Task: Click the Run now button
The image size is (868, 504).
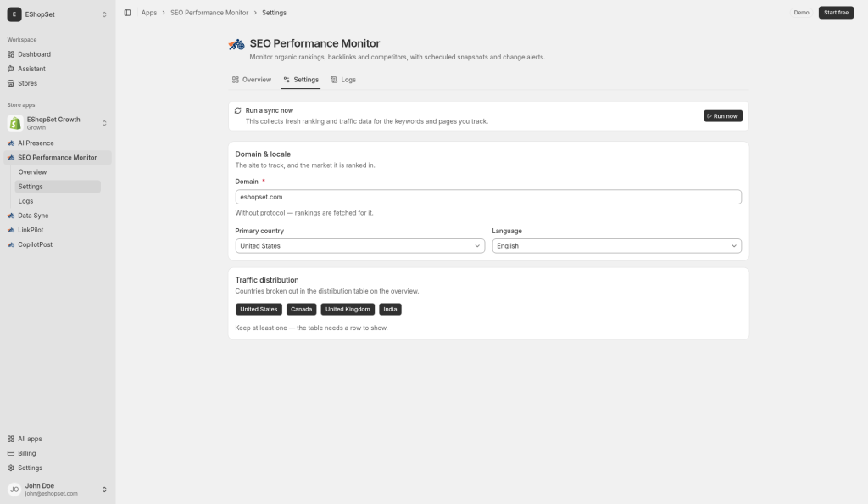Action: [723, 115]
